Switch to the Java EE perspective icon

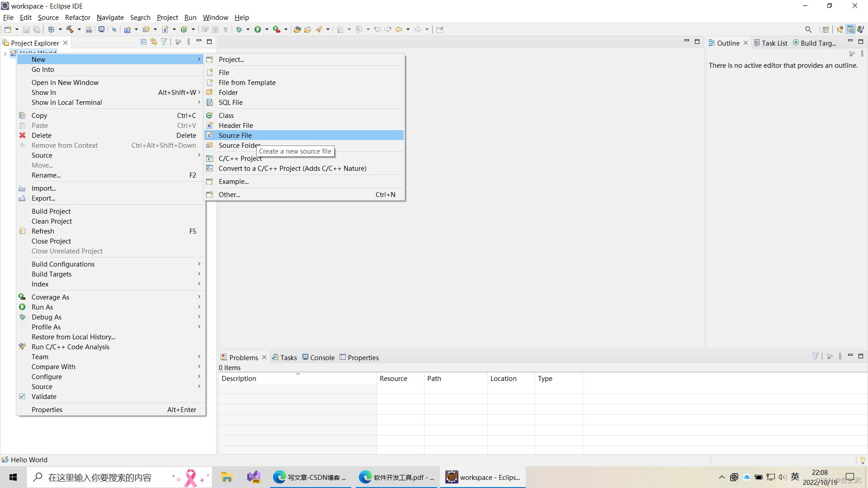pos(840,29)
